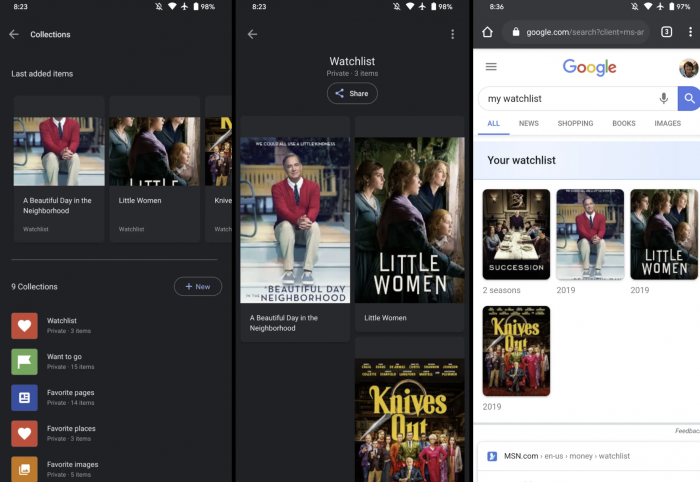
Task: Tap the red heart Favorite places icon
Action: click(25, 433)
